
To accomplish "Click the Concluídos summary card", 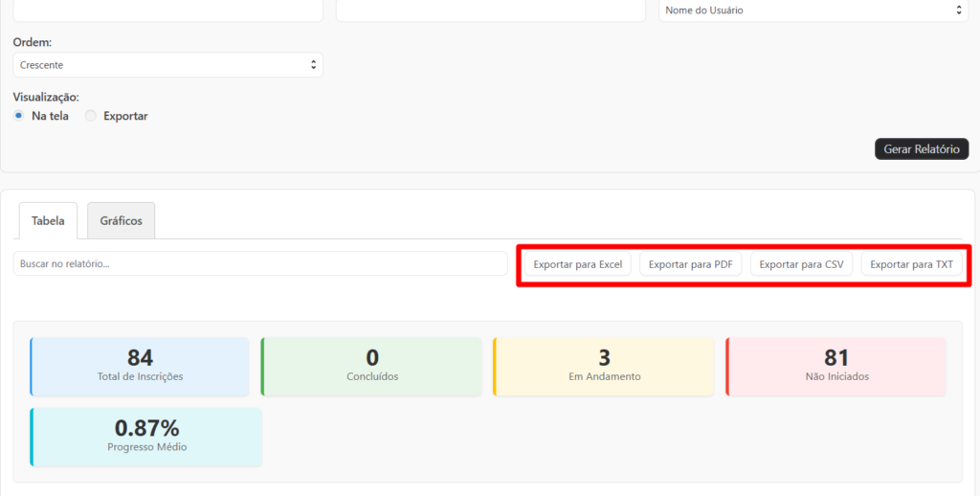I will [x=372, y=366].
